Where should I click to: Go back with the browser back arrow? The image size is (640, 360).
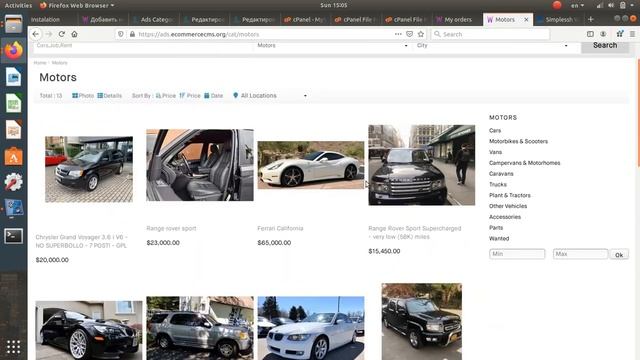(36, 34)
